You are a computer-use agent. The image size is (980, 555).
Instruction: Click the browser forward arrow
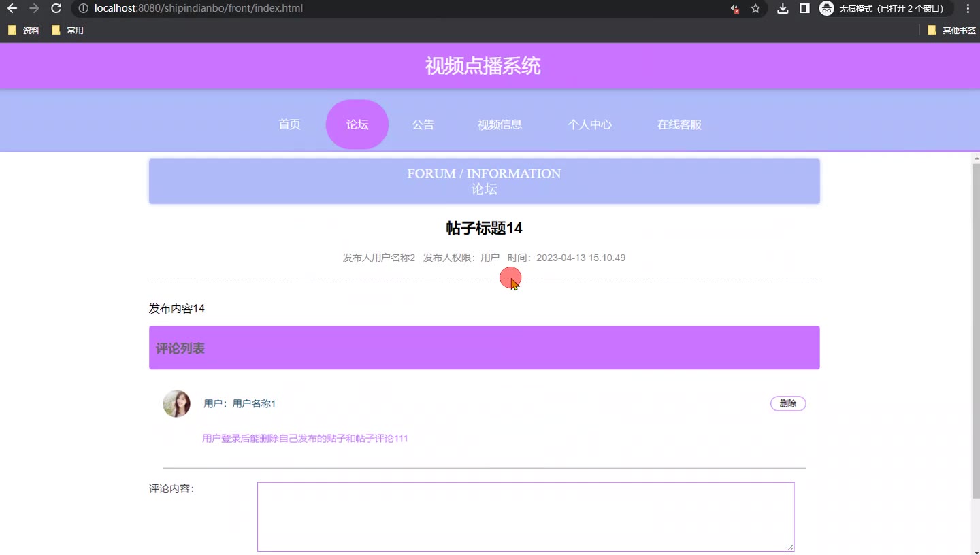point(34,9)
